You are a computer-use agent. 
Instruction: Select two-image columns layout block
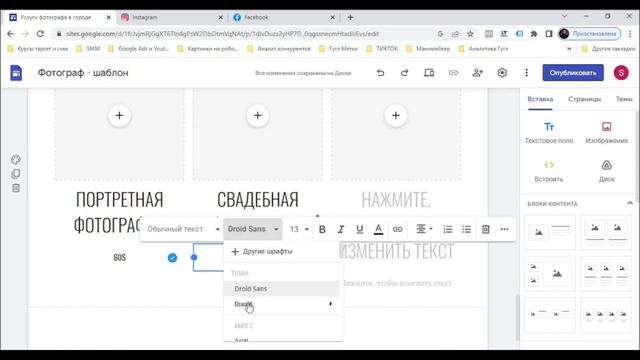pyautogui.click(x=606, y=233)
